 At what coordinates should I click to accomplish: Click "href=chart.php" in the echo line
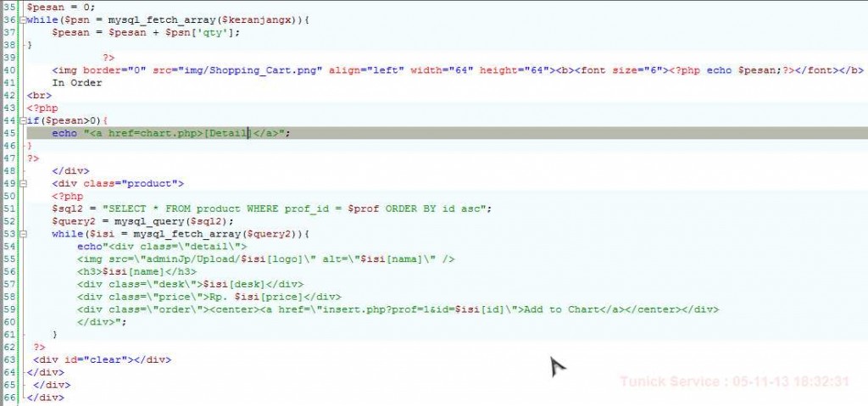pos(153,133)
